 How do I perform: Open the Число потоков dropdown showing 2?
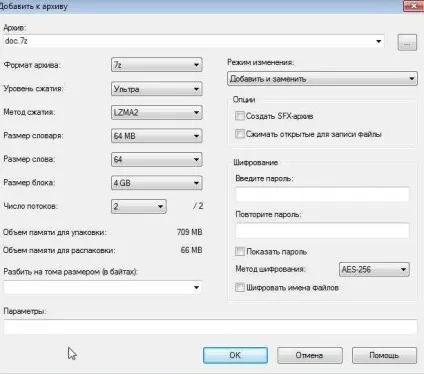click(x=139, y=206)
